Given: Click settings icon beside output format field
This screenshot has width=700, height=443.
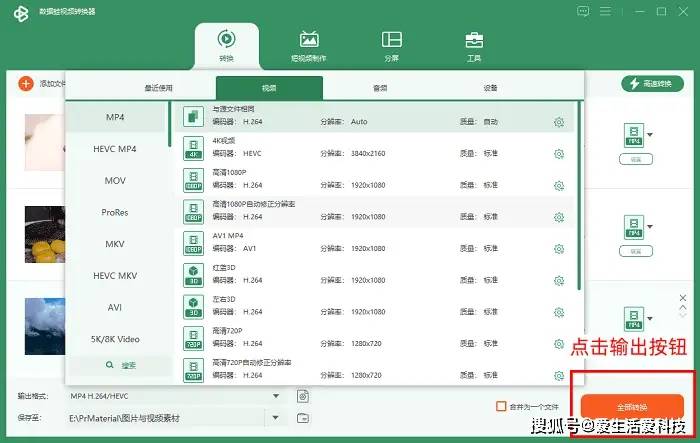Looking at the screenshot, I should (303, 396).
